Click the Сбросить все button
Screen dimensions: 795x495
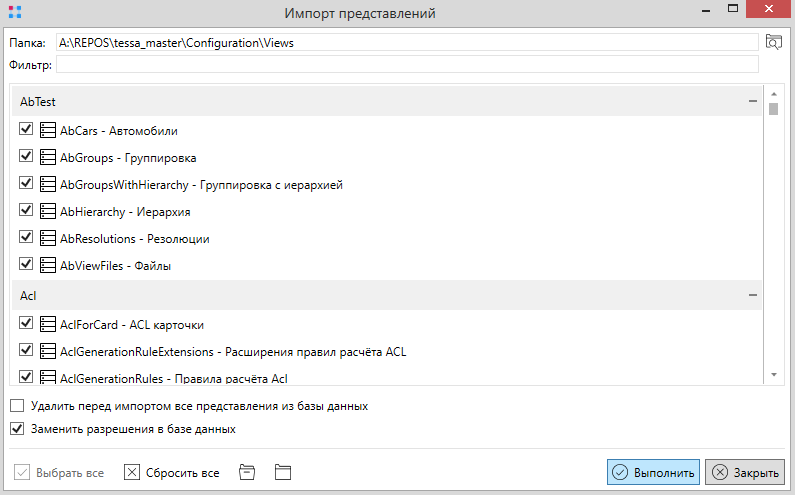[x=172, y=472]
